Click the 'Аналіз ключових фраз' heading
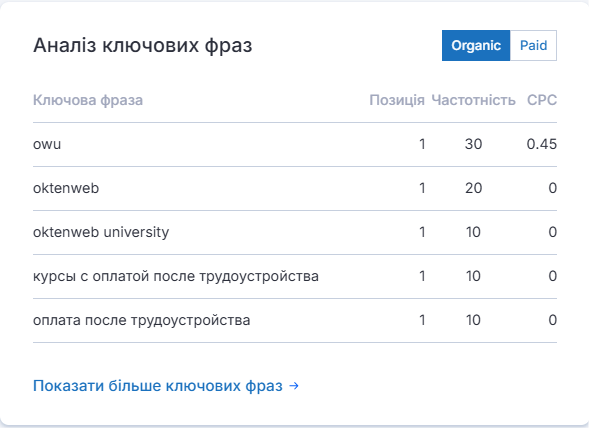Screen dimensions: 589x428 143,45
